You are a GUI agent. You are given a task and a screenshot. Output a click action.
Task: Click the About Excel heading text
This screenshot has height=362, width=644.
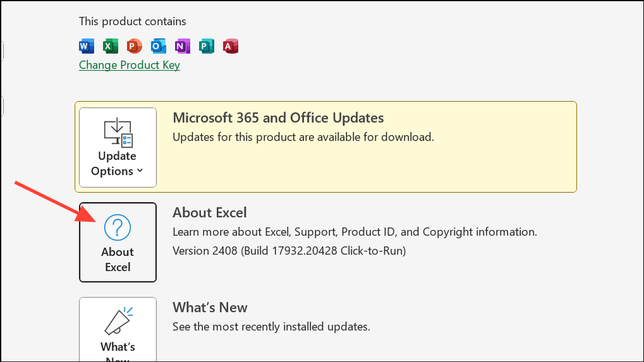(209, 213)
